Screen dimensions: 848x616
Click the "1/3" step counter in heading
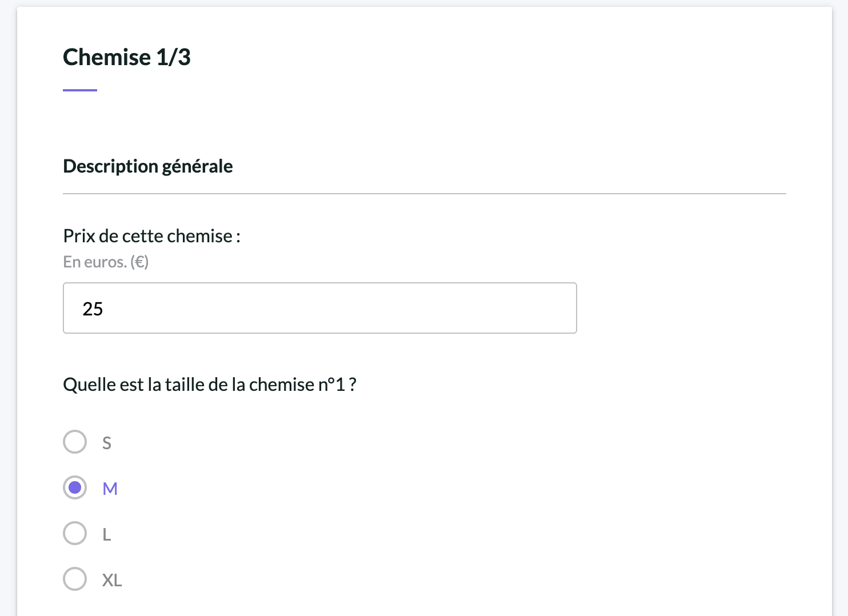(174, 57)
